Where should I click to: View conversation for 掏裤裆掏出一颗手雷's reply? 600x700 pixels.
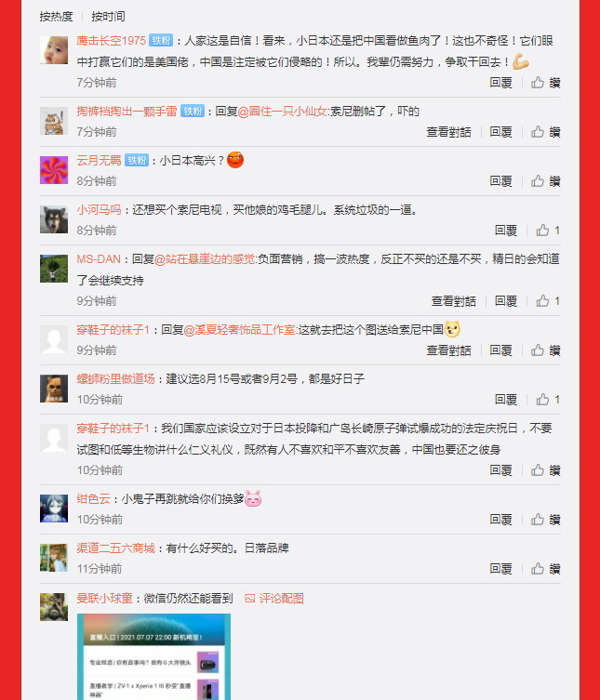pyautogui.click(x=448, y=132)
